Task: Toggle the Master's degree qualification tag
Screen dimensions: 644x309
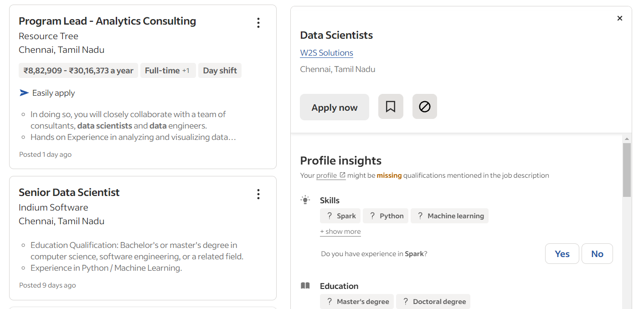Action: pyautogui.click(x=356, y=301)
